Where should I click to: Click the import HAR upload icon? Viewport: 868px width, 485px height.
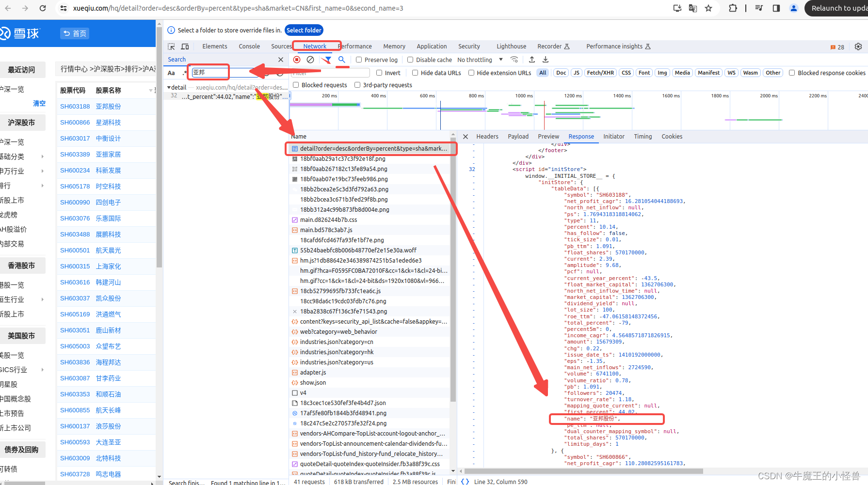(x=532, y=60)
